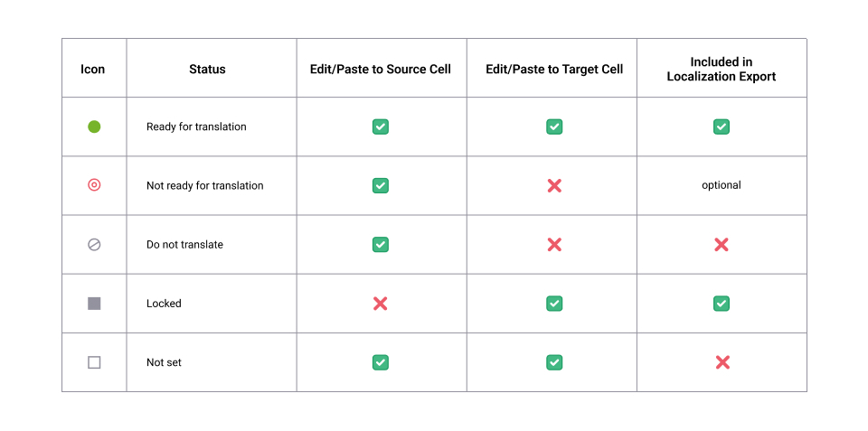Click the red Not ready for translation icon
Screen dimensions: 868x431
[94, 185]
